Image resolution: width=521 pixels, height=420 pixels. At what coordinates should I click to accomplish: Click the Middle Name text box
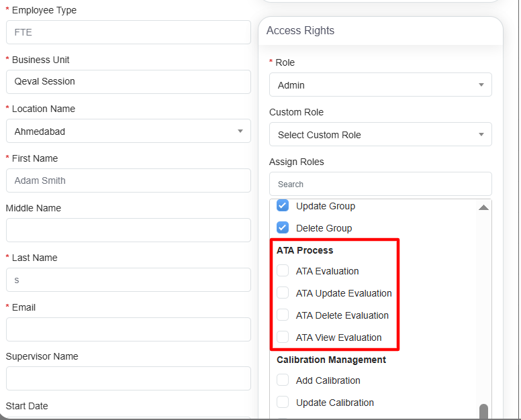click(128, 230)
